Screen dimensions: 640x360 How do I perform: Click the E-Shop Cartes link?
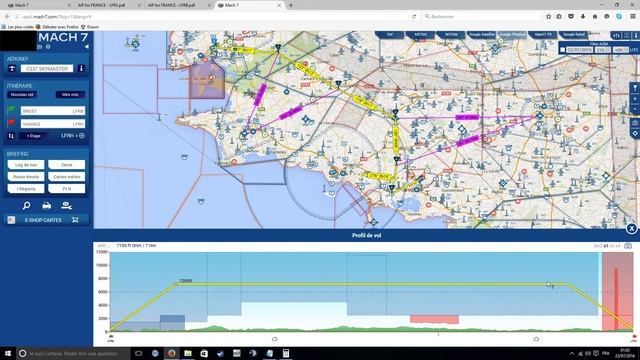43,220
